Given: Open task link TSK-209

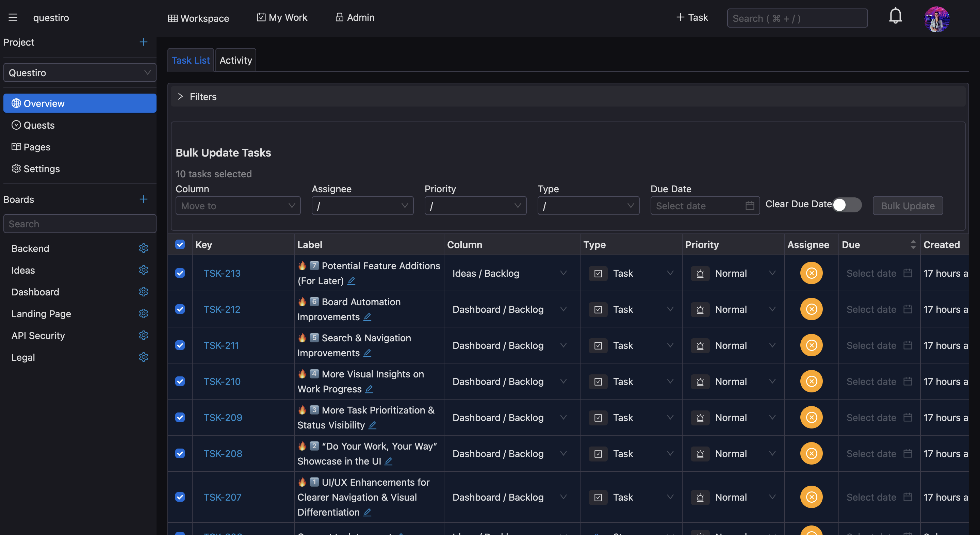Looking at the screenshot, I should coord(223,418).
